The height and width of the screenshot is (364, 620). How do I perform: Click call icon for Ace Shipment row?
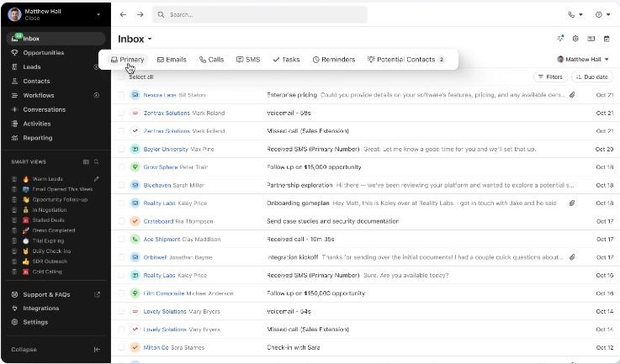[135, 239]
